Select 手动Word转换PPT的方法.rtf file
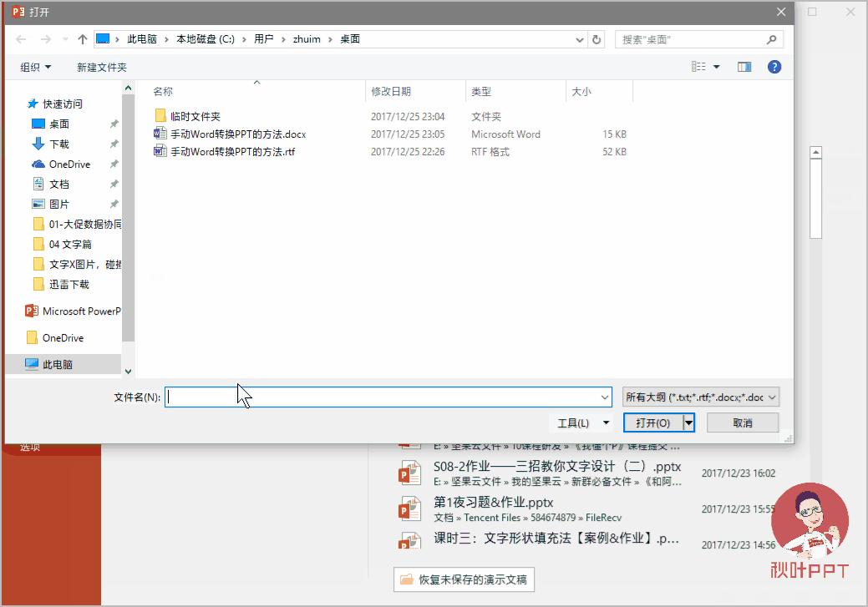This screenshot has width=868, height=607. click(x=232, y=152)
